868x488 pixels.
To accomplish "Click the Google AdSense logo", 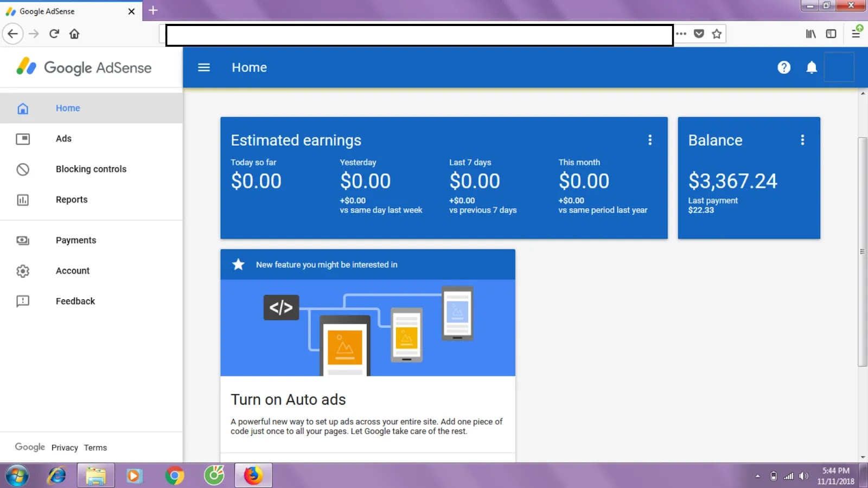I will 84,67.
